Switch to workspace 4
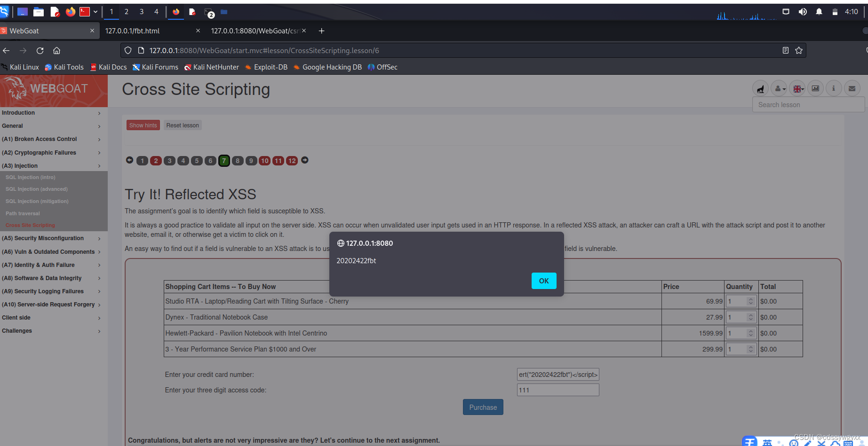 point(156,12)
